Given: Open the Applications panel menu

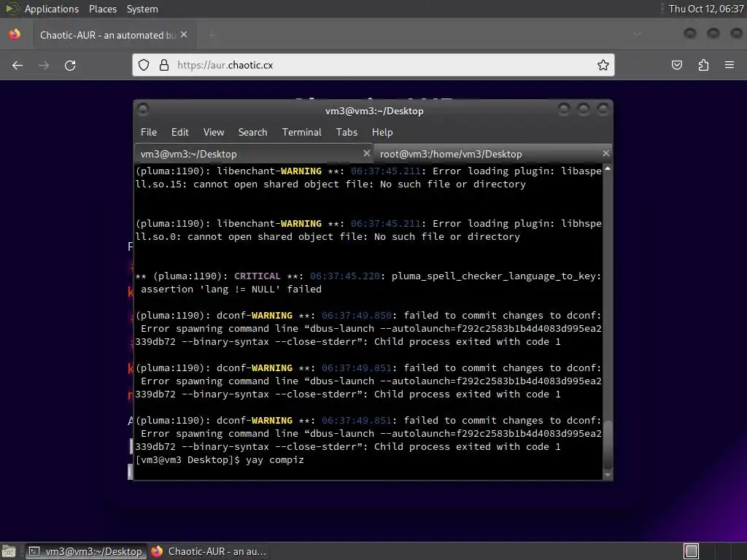Looking at the screenshot, I should (52, 9).
